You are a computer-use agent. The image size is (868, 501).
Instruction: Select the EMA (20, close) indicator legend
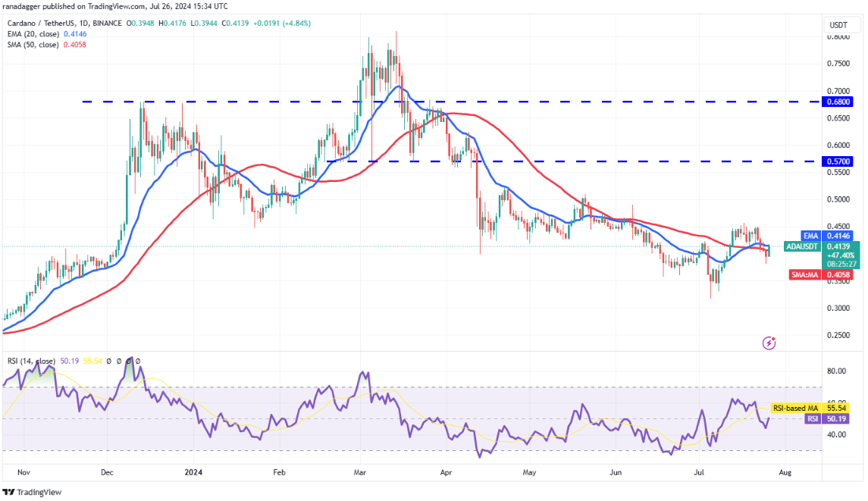[47, 34]
